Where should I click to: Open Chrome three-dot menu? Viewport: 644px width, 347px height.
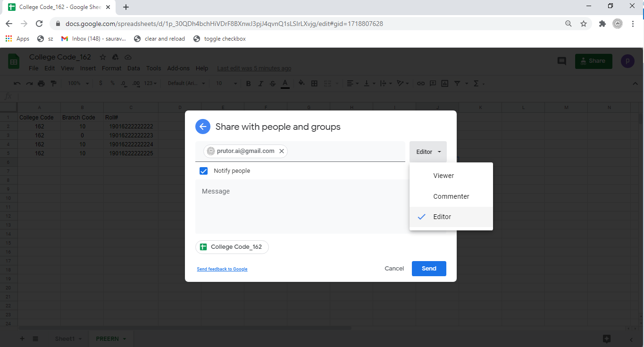pyautogui.click(x=633, y=24)
